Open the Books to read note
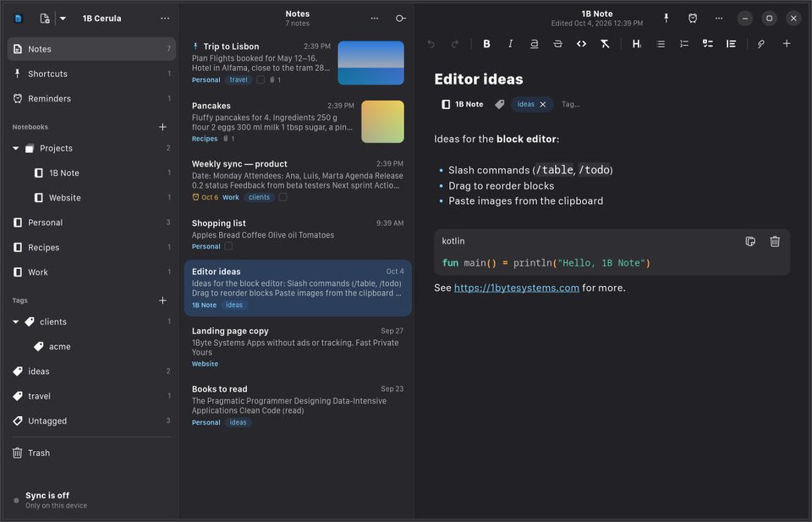812x522 pixels. (x=298, y=405)
